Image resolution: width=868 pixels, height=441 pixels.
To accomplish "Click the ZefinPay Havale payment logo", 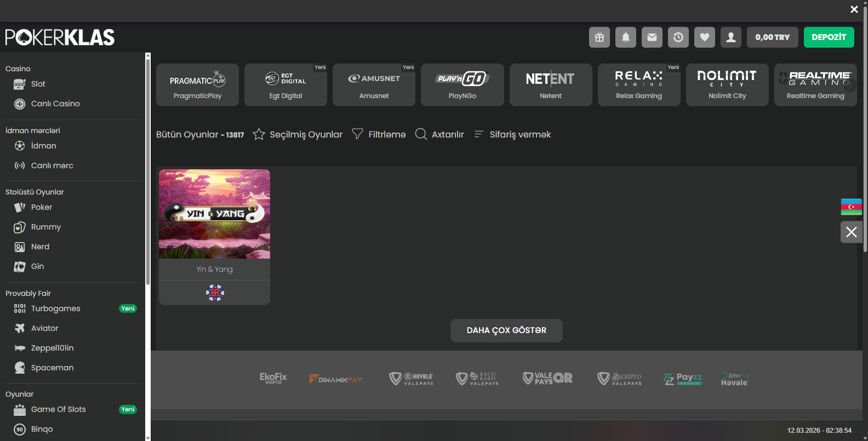I will (x=734, y=379).
